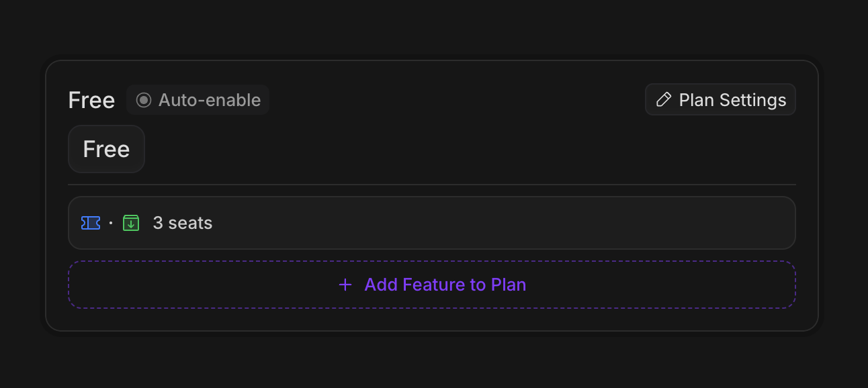This screenshot has height=388, width=868.
Task: Click the Free plan title
Action: coord(91,100)
